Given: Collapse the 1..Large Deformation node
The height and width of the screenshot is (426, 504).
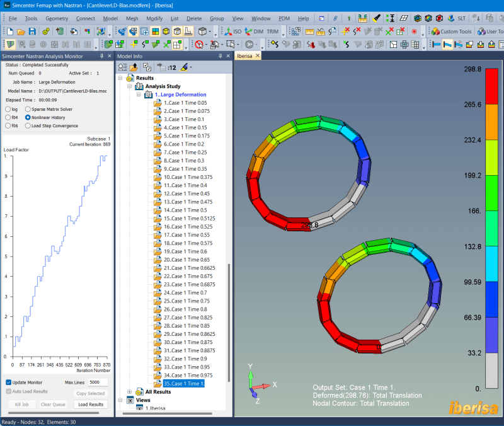Looking at the screenshot, I should pyautogui.click(x=139, y=95).
